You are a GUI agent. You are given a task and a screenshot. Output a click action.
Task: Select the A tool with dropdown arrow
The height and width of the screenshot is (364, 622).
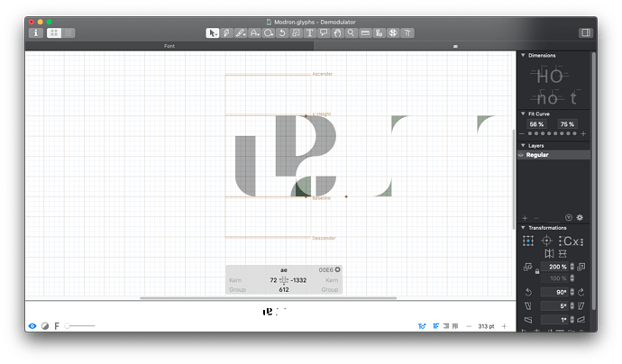255,33
